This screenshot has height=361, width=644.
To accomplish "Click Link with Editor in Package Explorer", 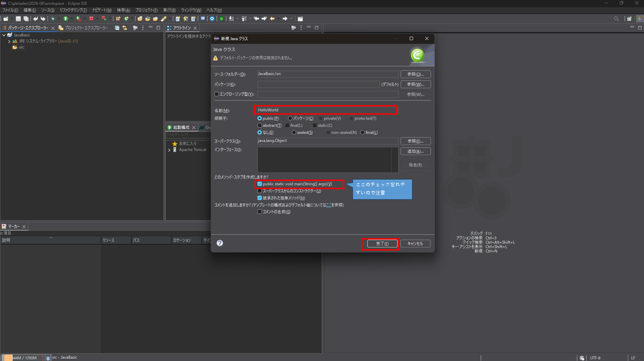I will click(x=125, y=28).
